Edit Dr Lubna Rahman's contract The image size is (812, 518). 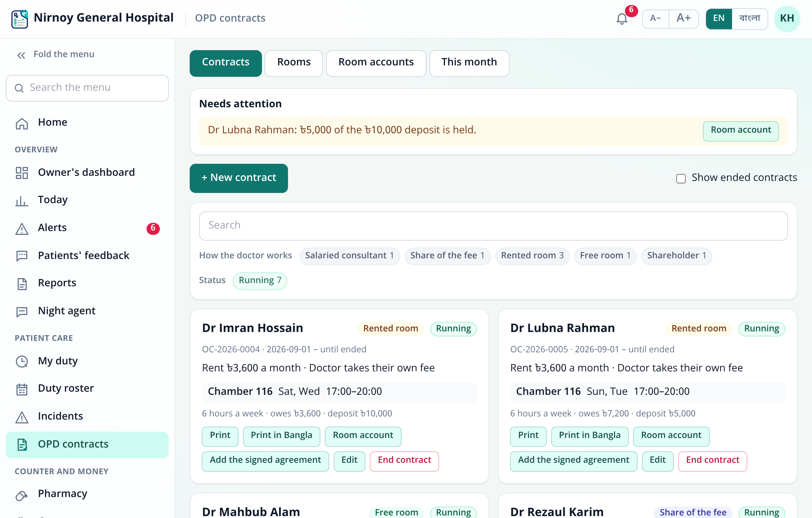pos(657,461)
